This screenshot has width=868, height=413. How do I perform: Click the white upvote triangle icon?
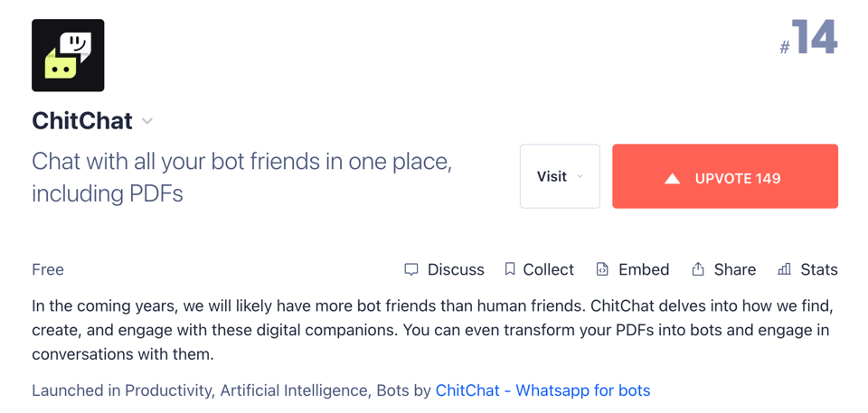pos(672,178)
